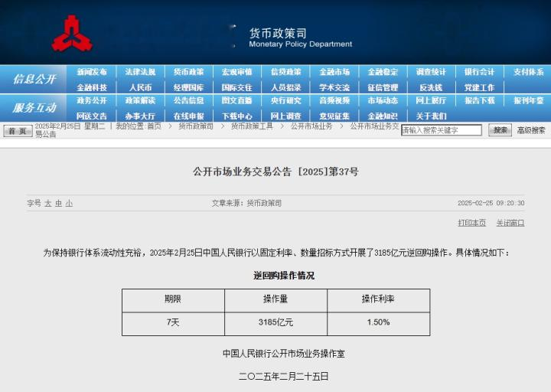Open the 征信管理 section
The width and height of the screenshot is (551, 392).
(x=383, y=87)
